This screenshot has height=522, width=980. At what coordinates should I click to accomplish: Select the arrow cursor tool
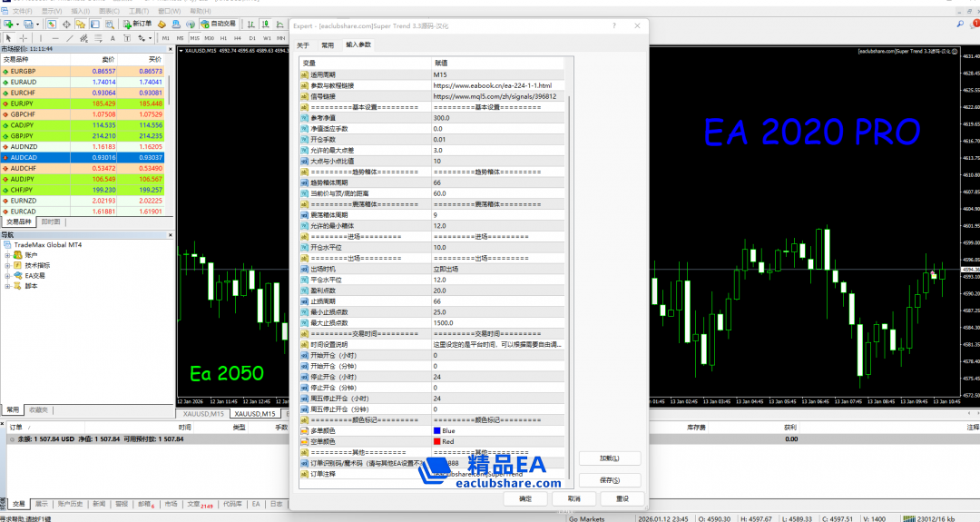pos(9,38)
